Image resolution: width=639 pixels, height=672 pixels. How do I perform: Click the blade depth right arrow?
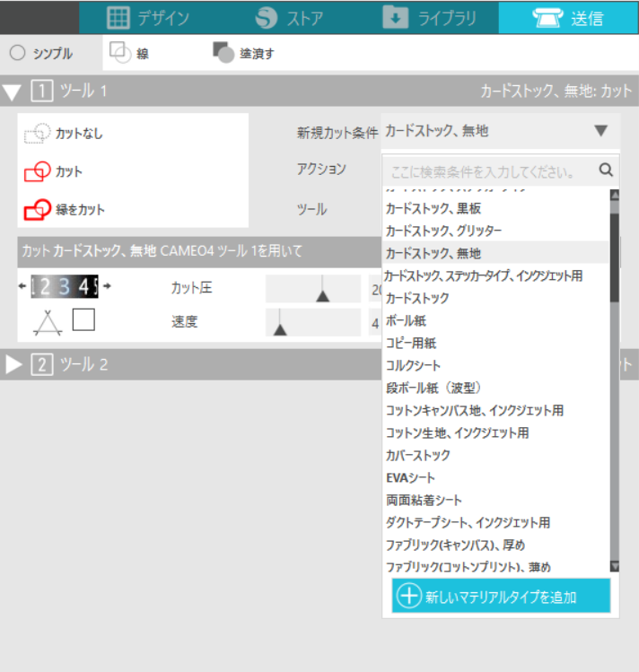click(x=107, y=286)
